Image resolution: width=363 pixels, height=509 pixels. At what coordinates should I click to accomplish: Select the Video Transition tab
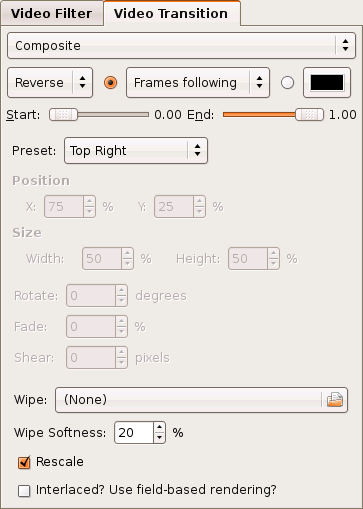[x=171, y=13]
